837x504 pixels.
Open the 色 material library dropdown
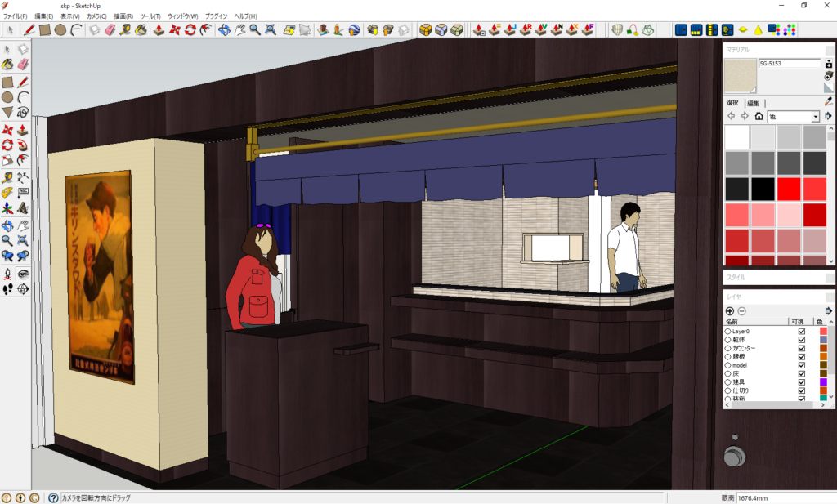tap(815, 116)
